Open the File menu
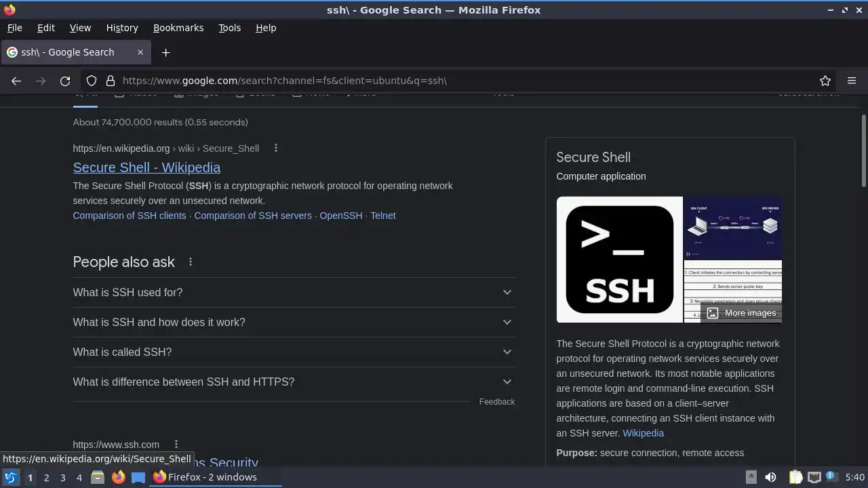Screen dimensions: 868x488 click(14, 28)
